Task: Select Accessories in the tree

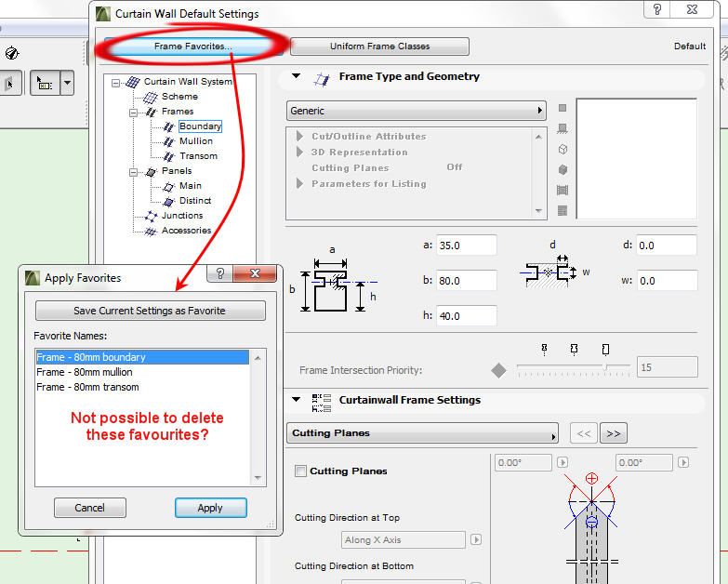Action: [186, 231]
